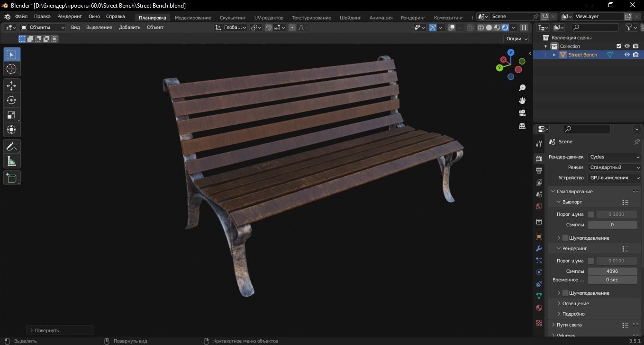
Task: Open the World properties tab icon
Action: [539, 206]
